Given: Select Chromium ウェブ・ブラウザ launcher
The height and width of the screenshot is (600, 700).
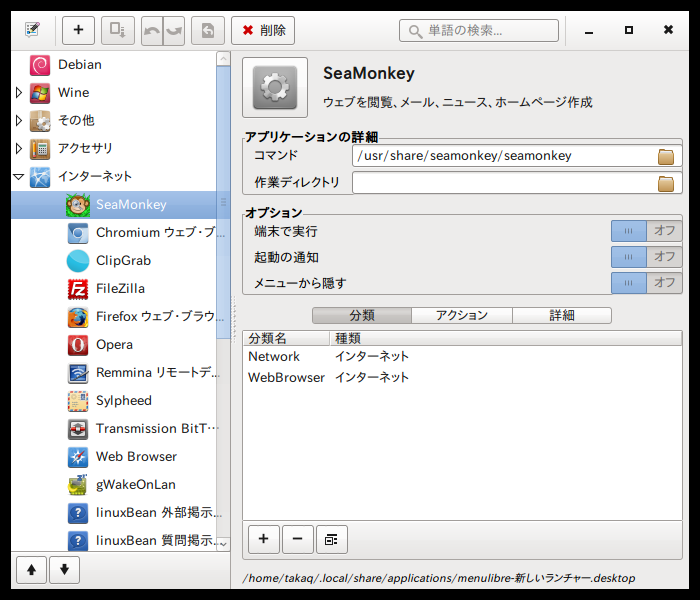Looking at the screenshot, I should [x=114, y=233].
